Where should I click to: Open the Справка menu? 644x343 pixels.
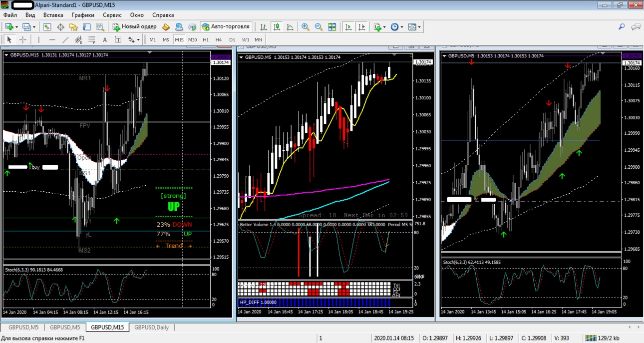coord(163,15)
